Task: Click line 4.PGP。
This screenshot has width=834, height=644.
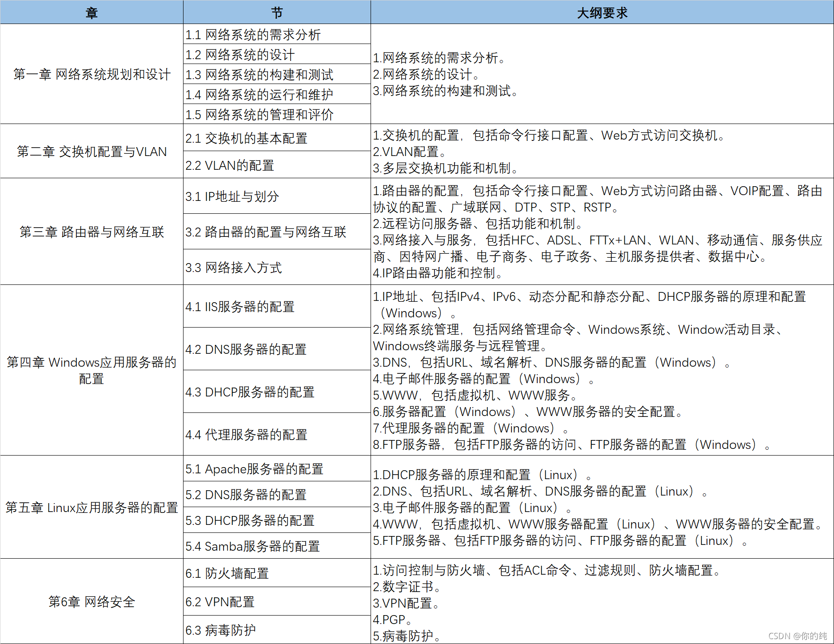Action: coord(393,620)
